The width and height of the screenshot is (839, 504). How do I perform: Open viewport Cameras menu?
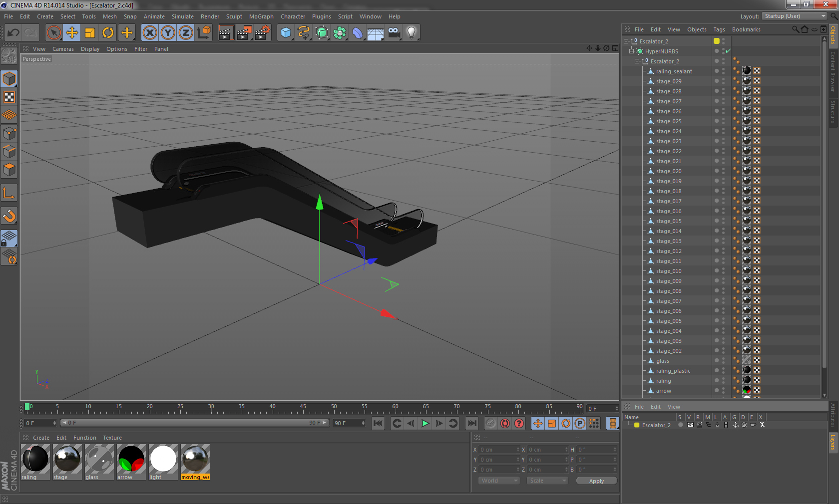click(x=63, y=49)
